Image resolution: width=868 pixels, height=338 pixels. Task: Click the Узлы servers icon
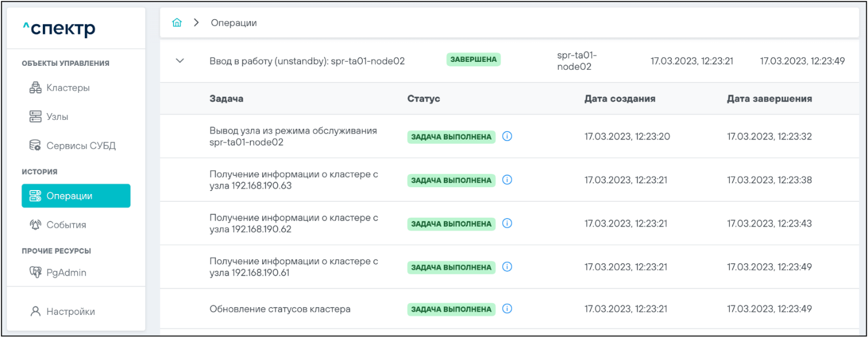pyautogui.click(x=35, y=117)
